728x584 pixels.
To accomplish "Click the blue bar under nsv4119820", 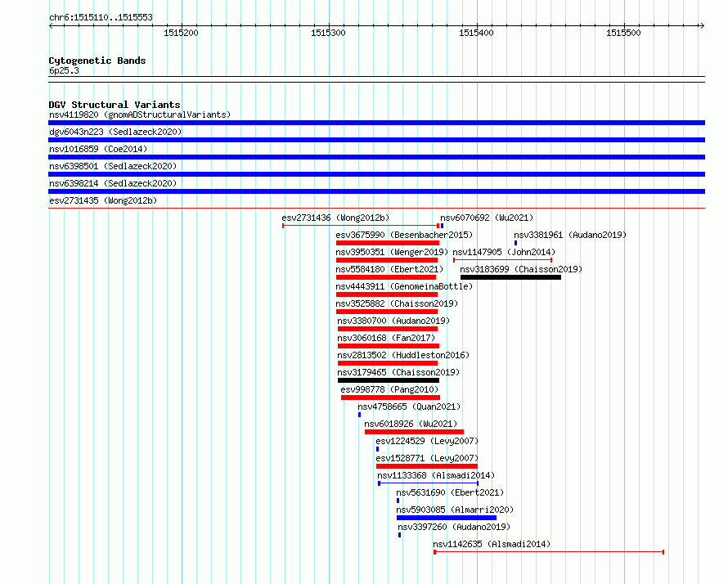I will click(376, 123).
